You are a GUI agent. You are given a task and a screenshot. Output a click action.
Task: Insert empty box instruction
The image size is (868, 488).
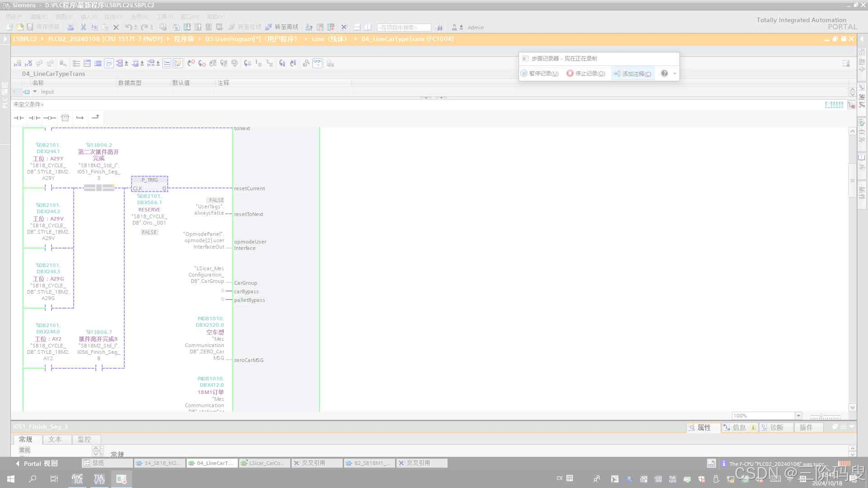[x=65, y=118]
